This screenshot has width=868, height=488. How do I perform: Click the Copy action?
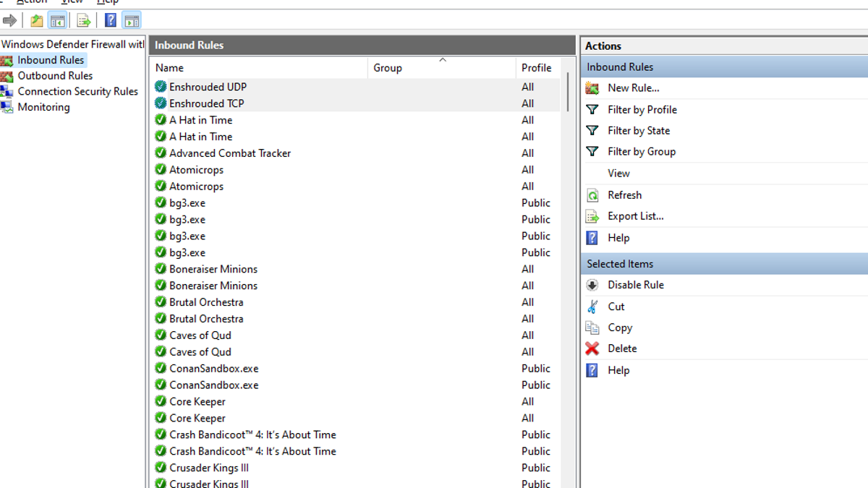619,327
